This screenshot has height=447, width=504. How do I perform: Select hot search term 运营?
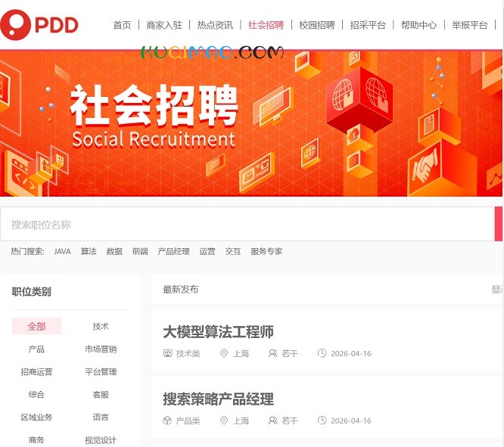point(207,251)
